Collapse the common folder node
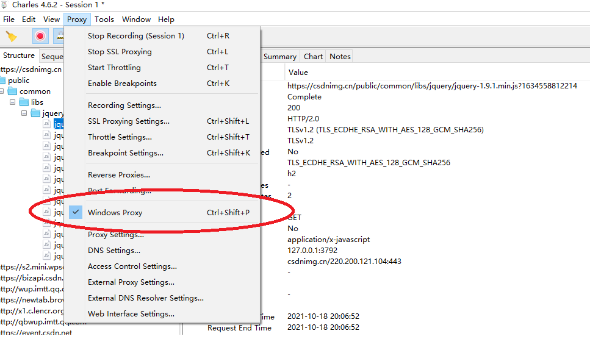Image resolution: width=590 pixels, height=364 pixels. tap(1, 91)
